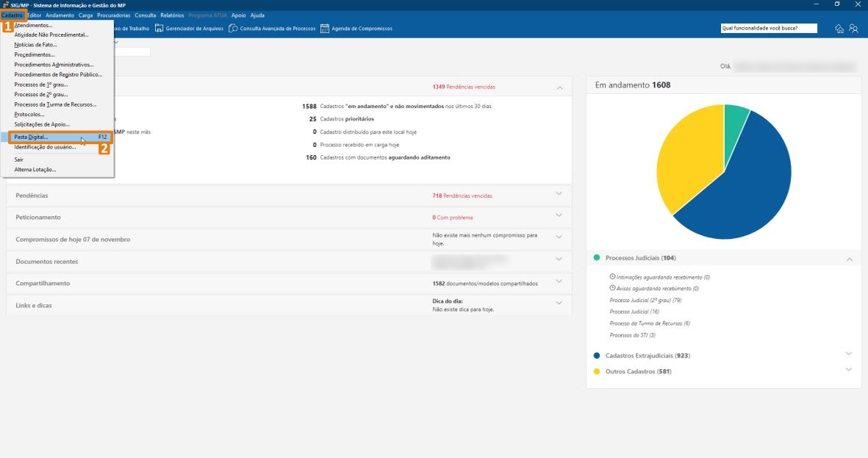This screenshot has height=458, width=868.
Task: Choose Procedimentos Administrativos menu entry
Action: point(54,65)
